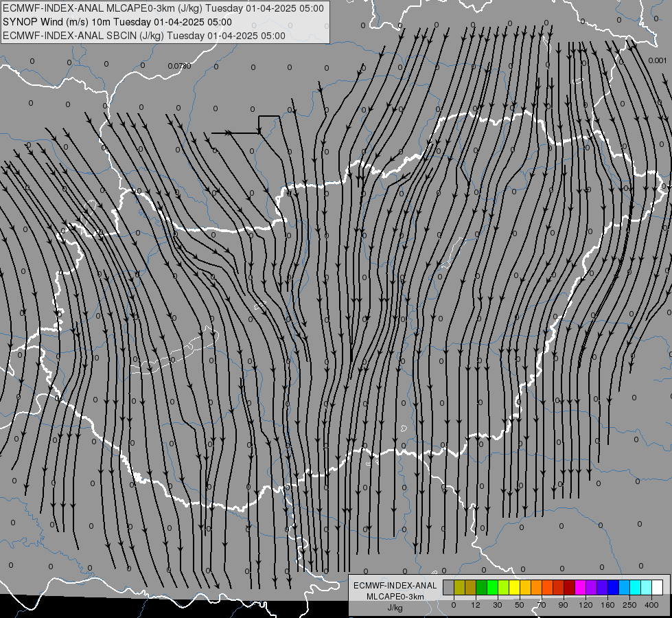Click the dark green swatch at 12
Image resolution: width=672 pixels, height=618 pixels.
click(482, 587)
